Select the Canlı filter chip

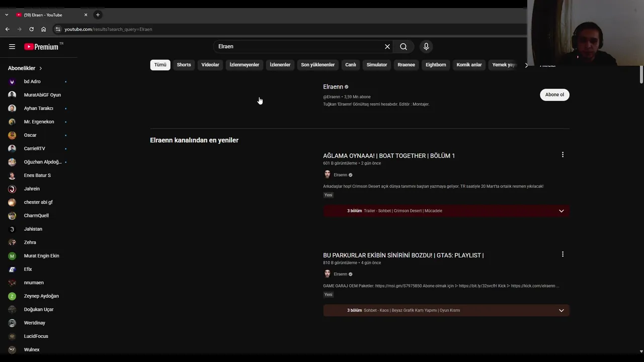[351, 65]
